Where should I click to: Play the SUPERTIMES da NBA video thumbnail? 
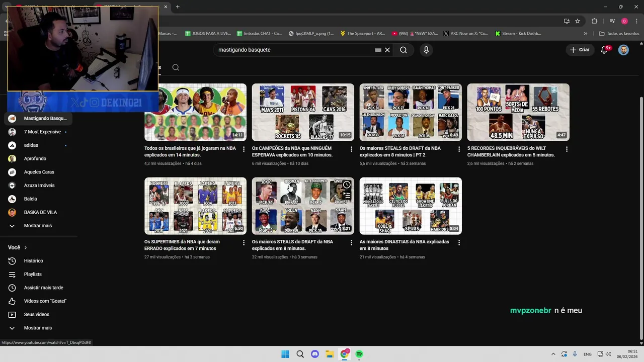click(195, 206)
